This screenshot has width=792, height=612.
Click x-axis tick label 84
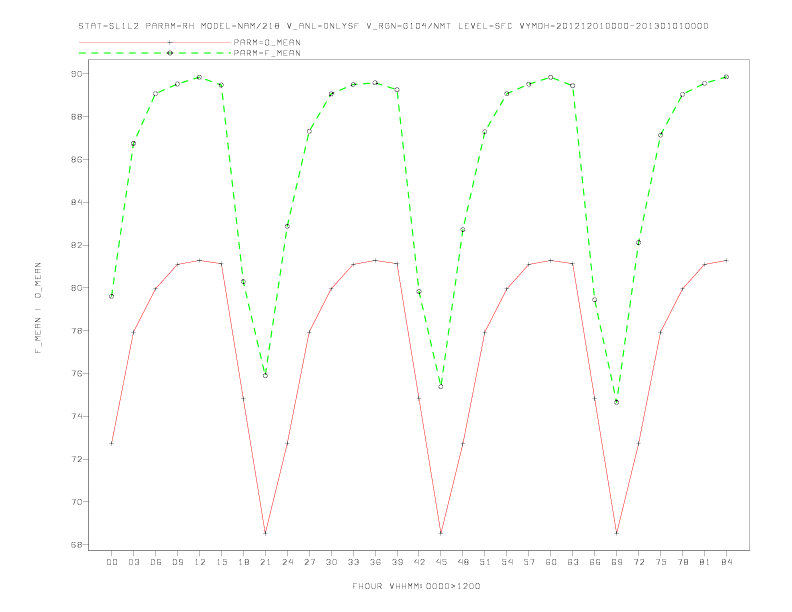pos(726,562)
